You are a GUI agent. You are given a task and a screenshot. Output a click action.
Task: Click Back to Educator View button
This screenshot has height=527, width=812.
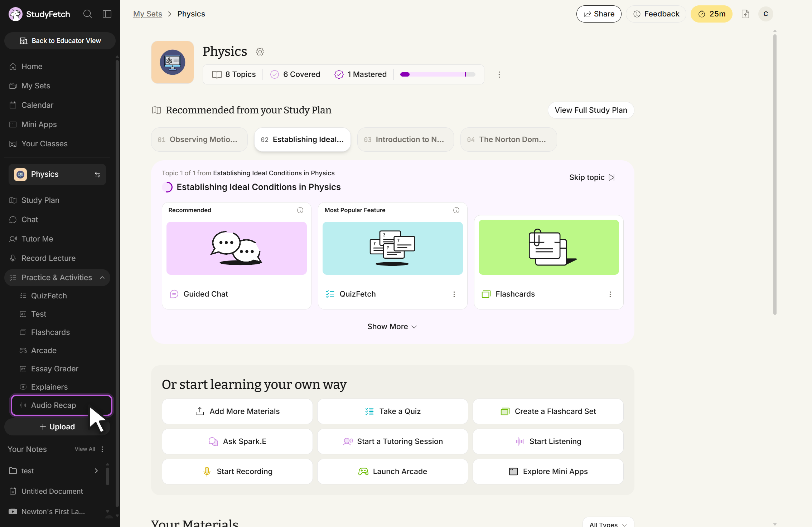(x=60, y=41)
